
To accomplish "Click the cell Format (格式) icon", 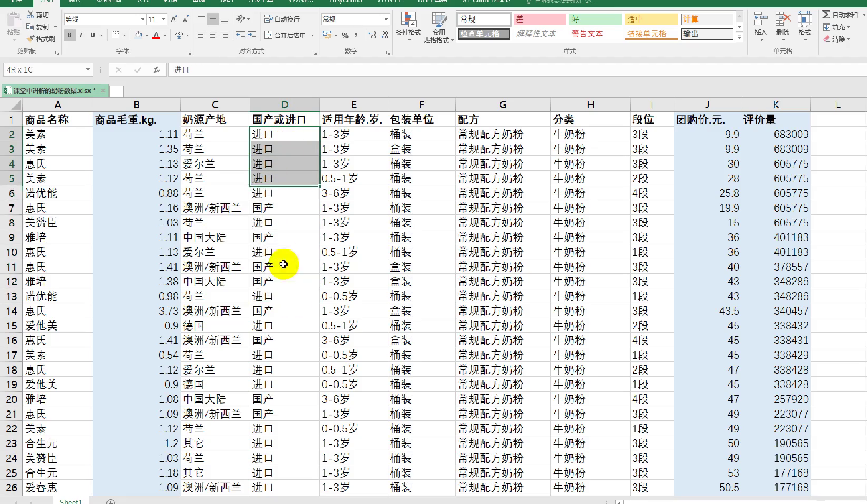I will 805,19.
